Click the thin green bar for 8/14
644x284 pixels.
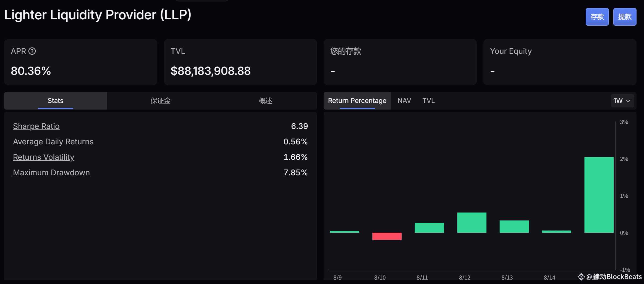557,232
